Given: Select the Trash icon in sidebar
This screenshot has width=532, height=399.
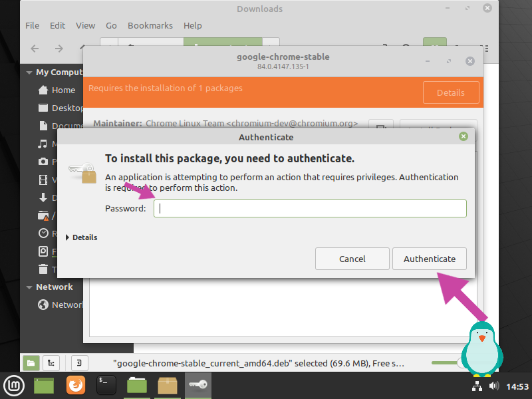Looking at the screenshot, I should pos(43,269).
